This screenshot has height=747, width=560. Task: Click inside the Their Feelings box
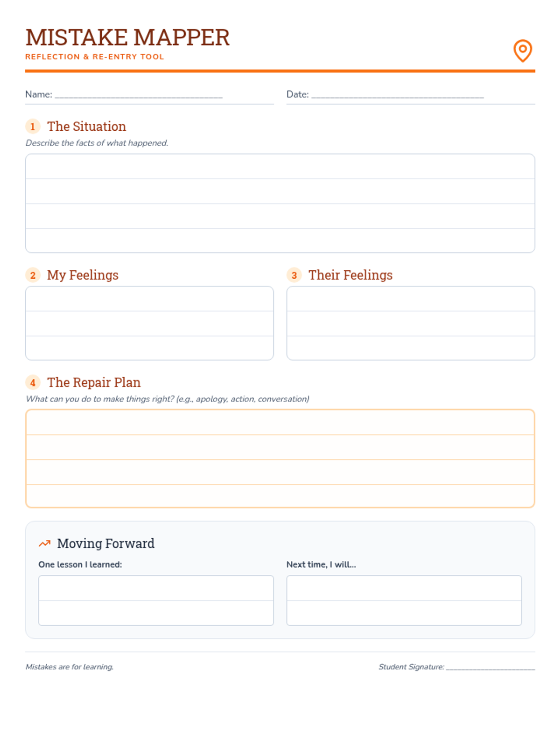411,323
